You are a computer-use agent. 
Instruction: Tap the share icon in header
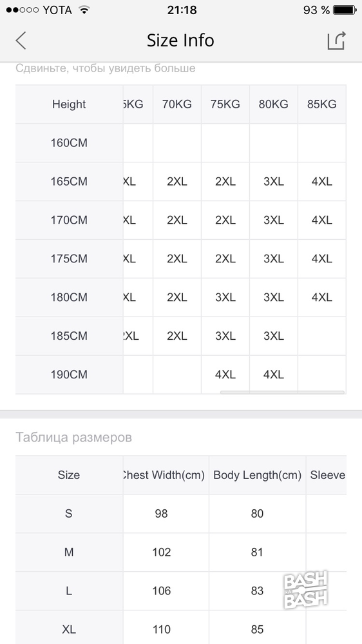336,40
